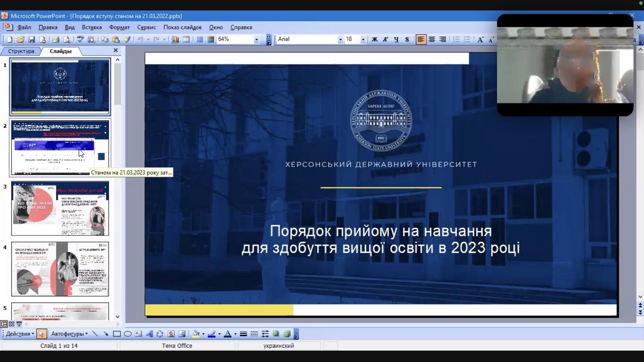Paste from the clipboard icon
The width and height of the screenshot is (644, 362).
click(x=116, y=39)
